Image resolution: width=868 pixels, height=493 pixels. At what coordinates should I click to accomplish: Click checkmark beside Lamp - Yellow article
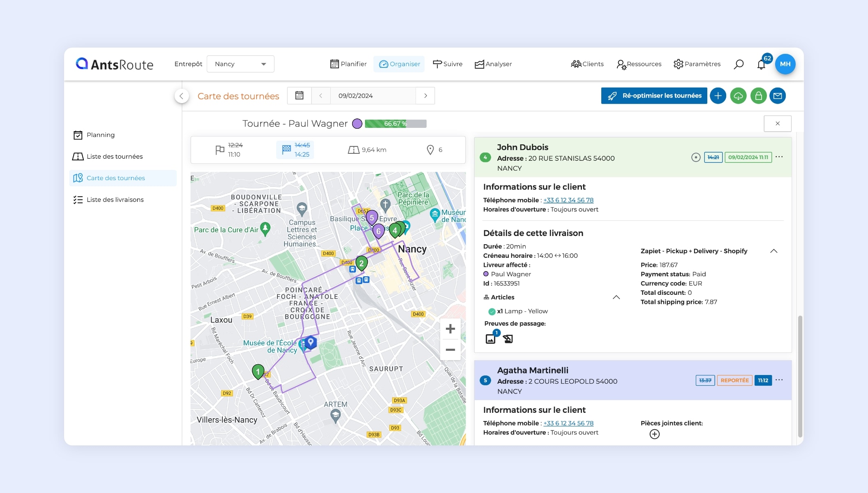[492, 312]
